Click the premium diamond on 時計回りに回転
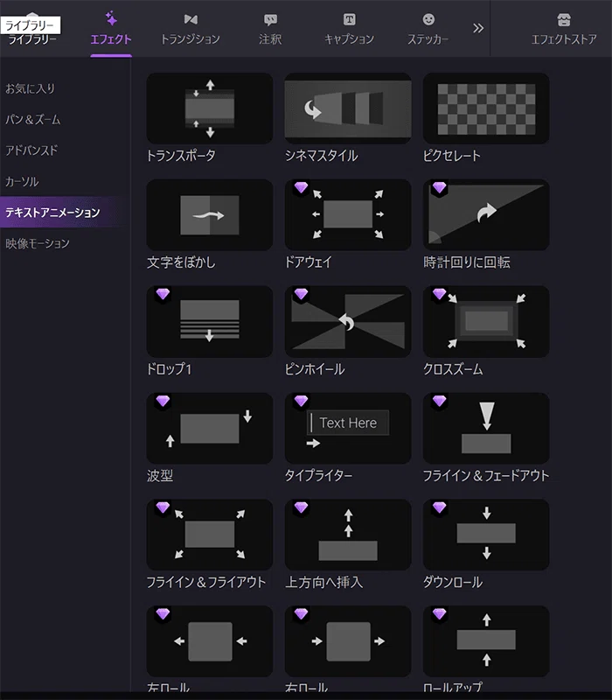Viewport: 612px width, 700px height. point(440,187)
